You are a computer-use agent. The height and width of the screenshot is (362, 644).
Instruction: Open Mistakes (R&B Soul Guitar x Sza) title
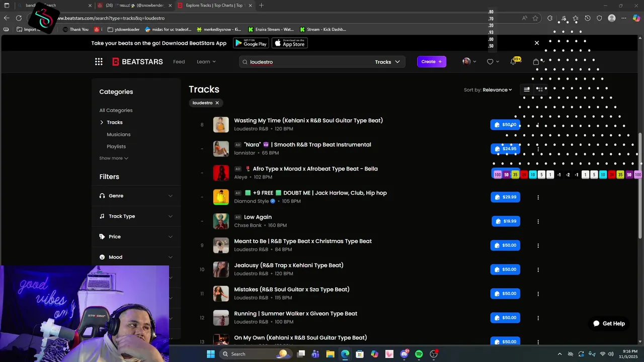[292, 289]
